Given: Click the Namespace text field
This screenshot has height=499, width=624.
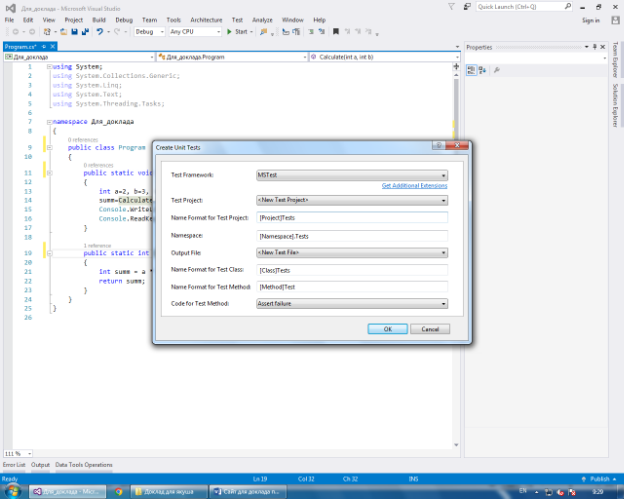Looking at the screenshot, I should (351, 235).
